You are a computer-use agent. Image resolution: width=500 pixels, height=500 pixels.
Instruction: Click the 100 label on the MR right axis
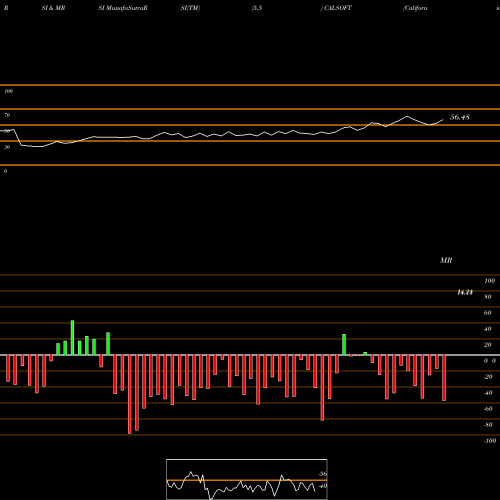(x=489, y=281)
